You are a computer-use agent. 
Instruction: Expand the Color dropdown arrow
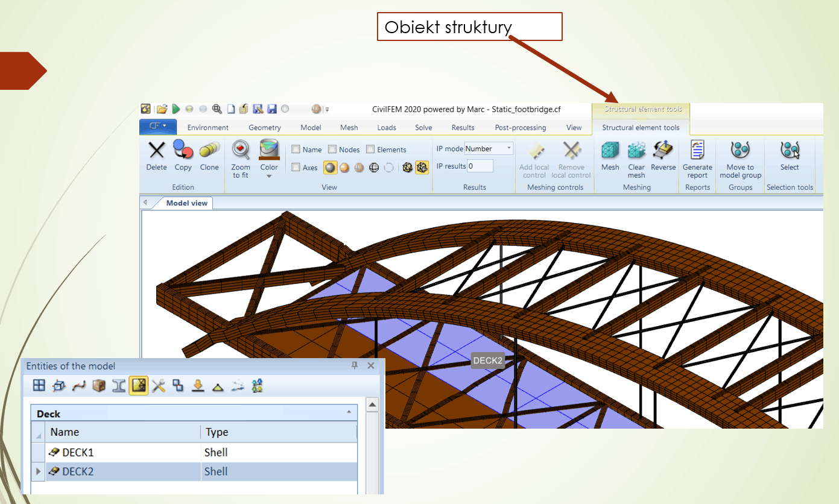click(x=269, y=177)
